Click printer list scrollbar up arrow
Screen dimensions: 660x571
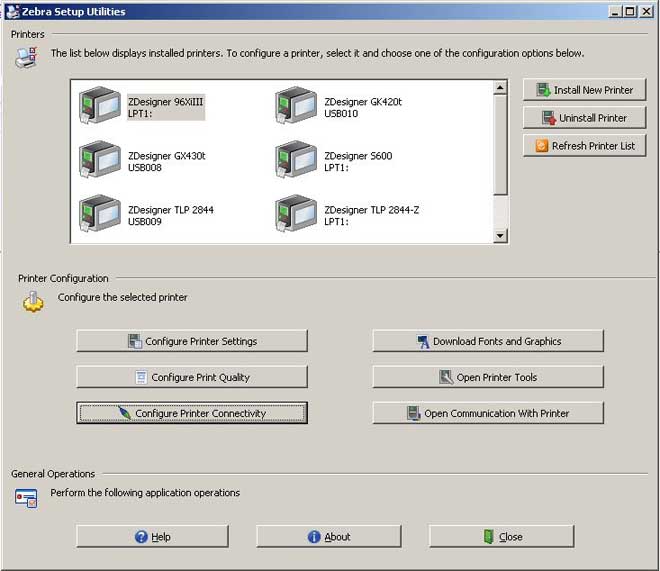point(500,88)
